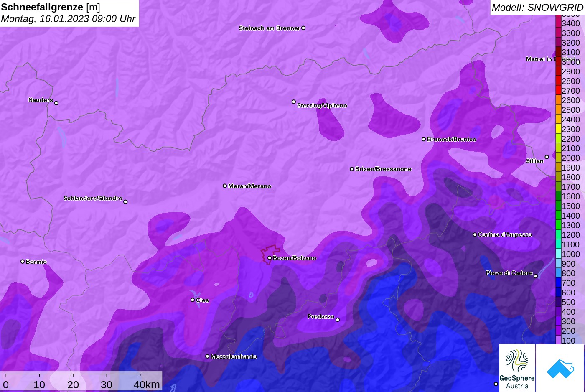Click the 2700 m red legend swatch
This screenshot has width=585, height=392.
tap(558, 91)
